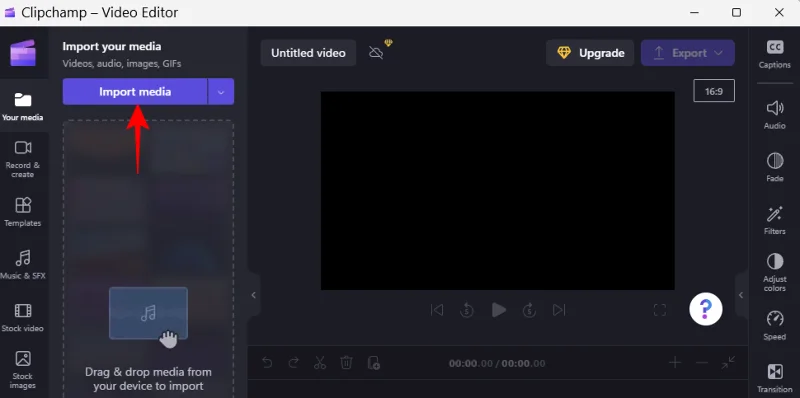Zoom out the timeline

click(x=702, y=363)
